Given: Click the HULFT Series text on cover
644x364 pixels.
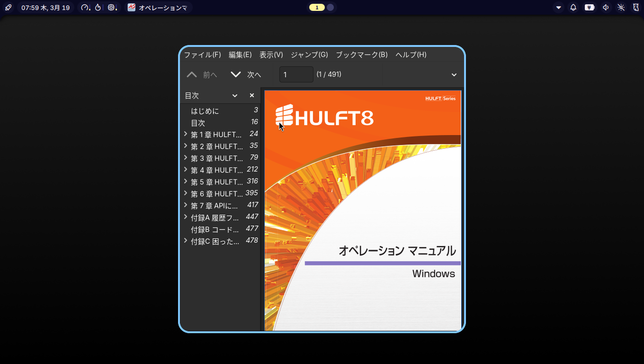Looking at the screenshot, I should [440, 98].
